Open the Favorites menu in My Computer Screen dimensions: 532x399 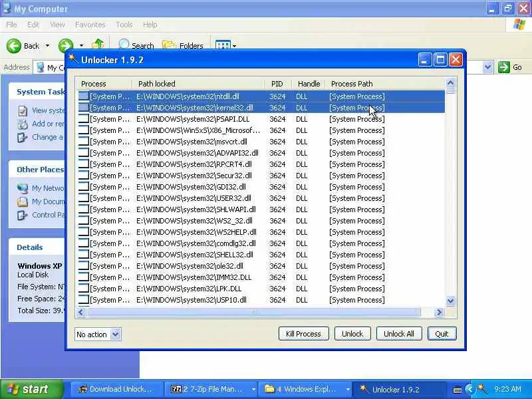click(90, 25)
